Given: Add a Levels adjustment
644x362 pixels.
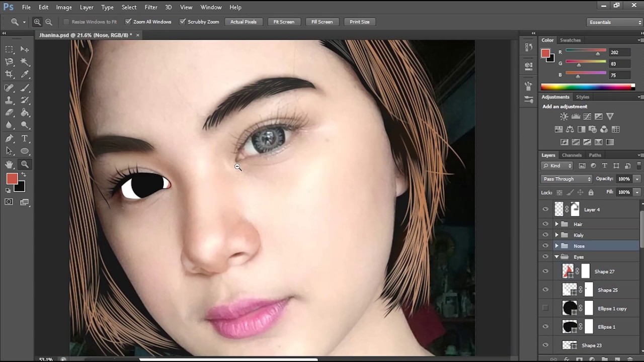Looking at the screenshot, I should tap(576, 117).
